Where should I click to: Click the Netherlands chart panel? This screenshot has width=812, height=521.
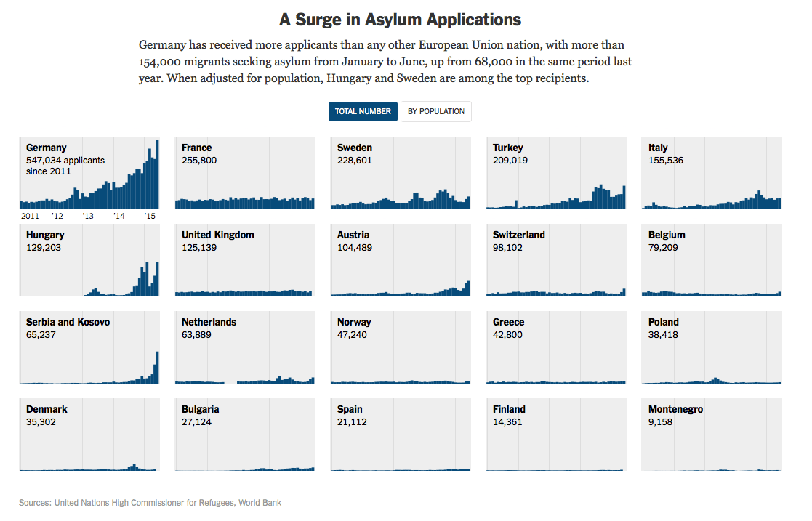(245, 347)
